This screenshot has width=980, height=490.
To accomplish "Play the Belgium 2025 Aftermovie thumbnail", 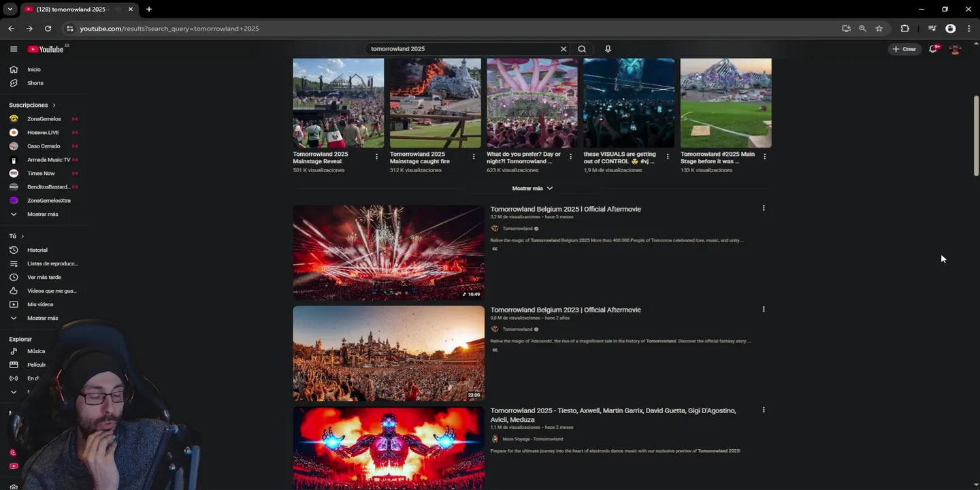I will tap(389, 252).
